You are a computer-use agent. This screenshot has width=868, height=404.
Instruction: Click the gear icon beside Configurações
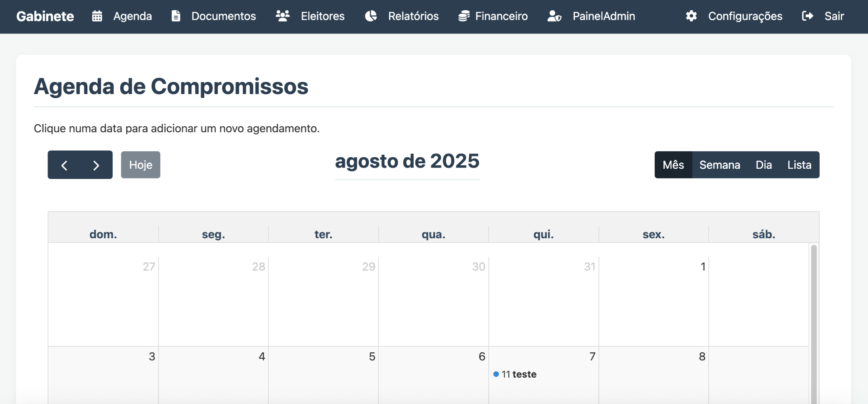[x=691, y=16]
